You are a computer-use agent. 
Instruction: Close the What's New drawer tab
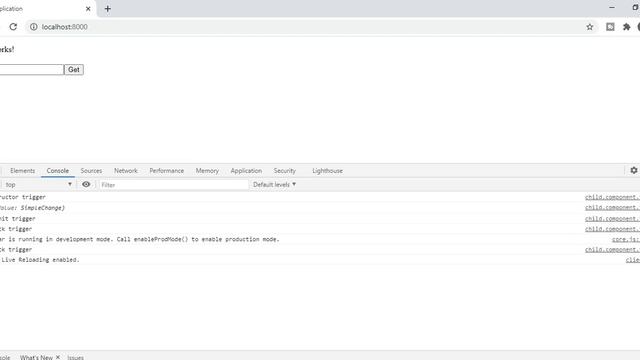point(58,357)
